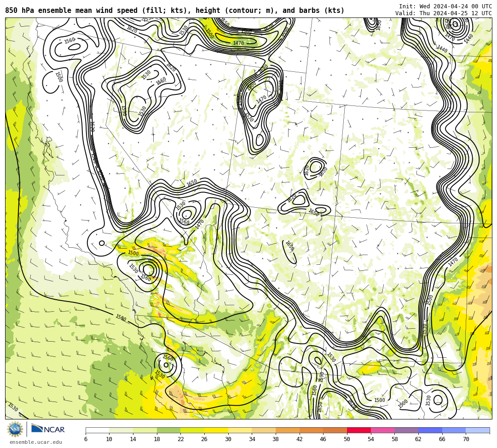Click the 46-50 kts dark orange swatch

pyautogui.click(x=335, y=430)
